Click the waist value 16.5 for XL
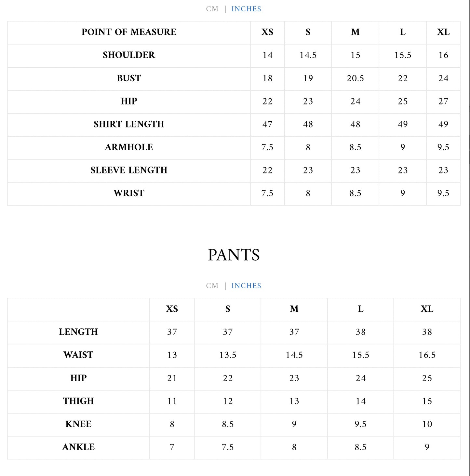This screenshot has height=476, width=470. [x=427, y=355]
